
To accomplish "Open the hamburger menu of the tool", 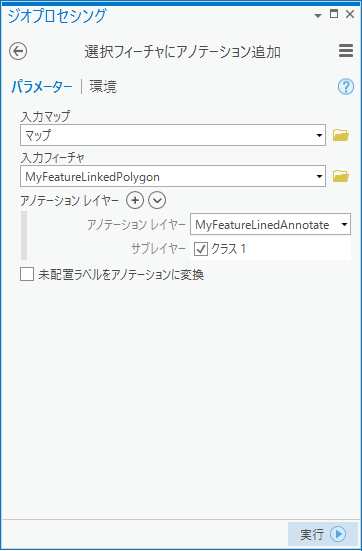I will point(346,51).
